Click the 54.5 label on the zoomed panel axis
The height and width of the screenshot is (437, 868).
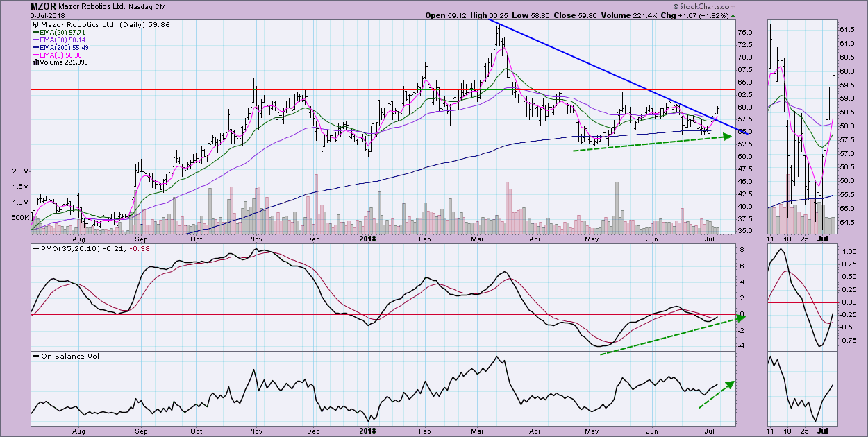pos(846,222)
